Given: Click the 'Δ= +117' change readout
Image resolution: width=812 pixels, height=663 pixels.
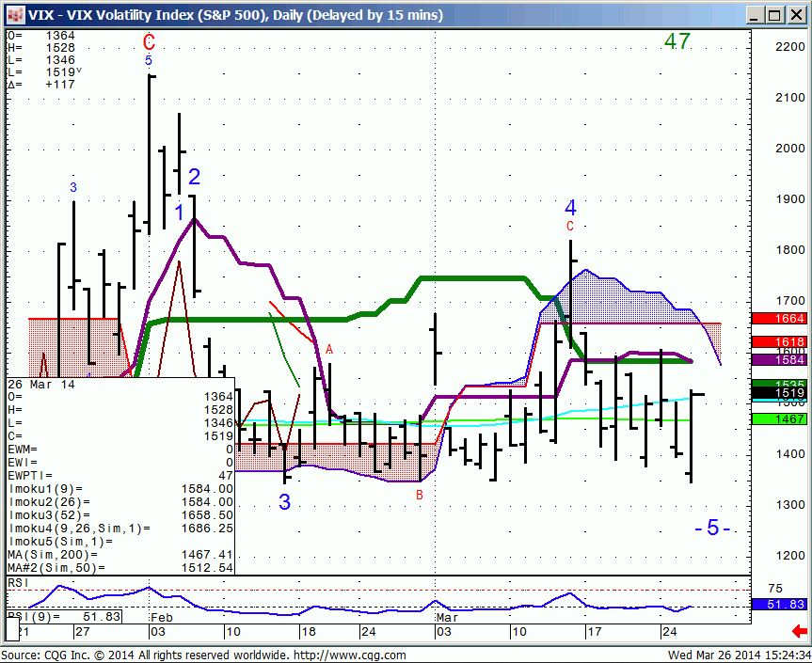Looking at the screenshot, I should (x=41, y=85).
